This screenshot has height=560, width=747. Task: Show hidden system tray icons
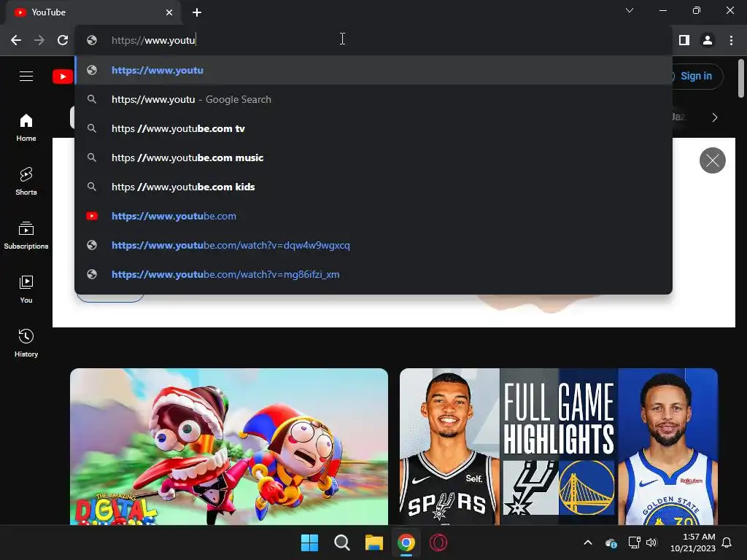click(x=588, y=542)
